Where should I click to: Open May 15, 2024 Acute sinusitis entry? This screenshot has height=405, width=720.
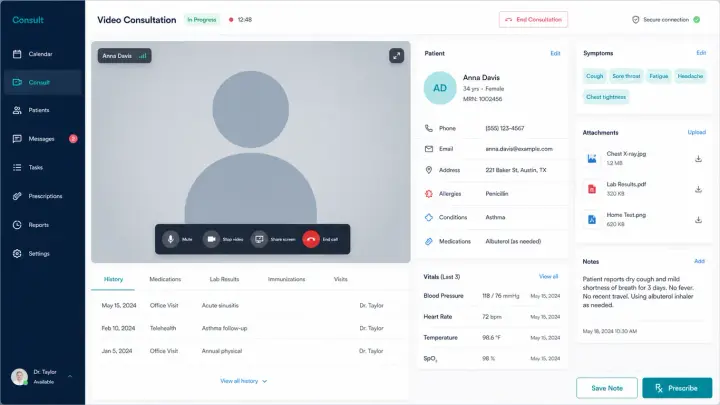[248, 305]
